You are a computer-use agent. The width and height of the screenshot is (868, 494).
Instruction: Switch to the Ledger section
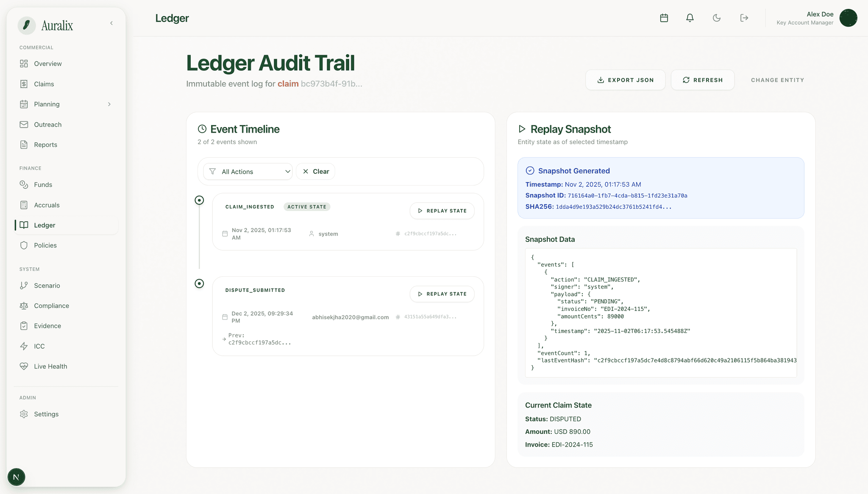tap(45, 225)
